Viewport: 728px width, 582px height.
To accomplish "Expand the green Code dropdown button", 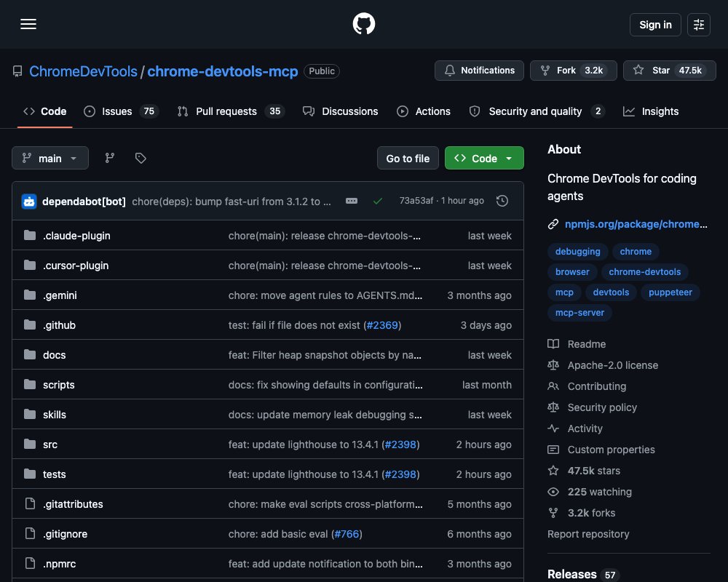I will click(x=484, y=159).
